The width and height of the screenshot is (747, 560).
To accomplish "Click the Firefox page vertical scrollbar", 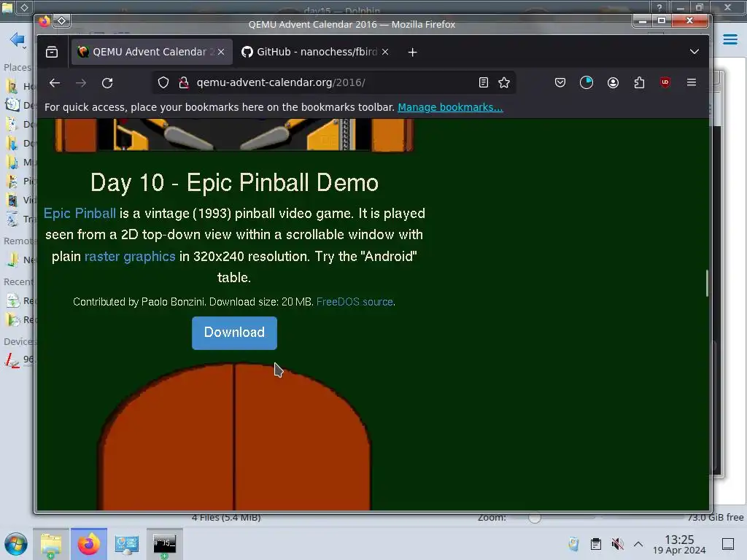I will (707, 284).
